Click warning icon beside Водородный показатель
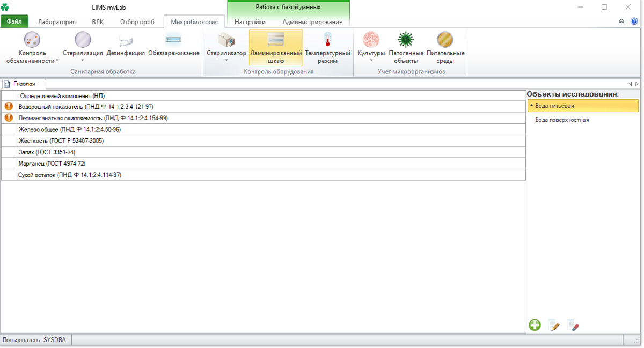The height and width of the screenshot is (348, 644). pyautogui.click(x=9, y=106)
